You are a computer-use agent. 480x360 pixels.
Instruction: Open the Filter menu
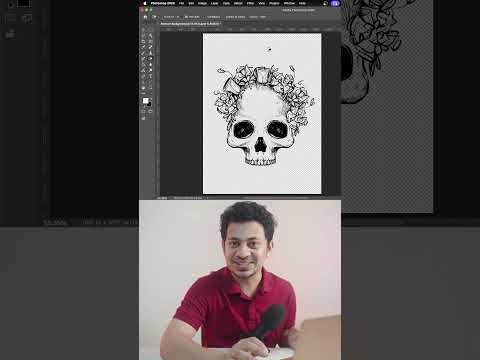tap(251, 3)
